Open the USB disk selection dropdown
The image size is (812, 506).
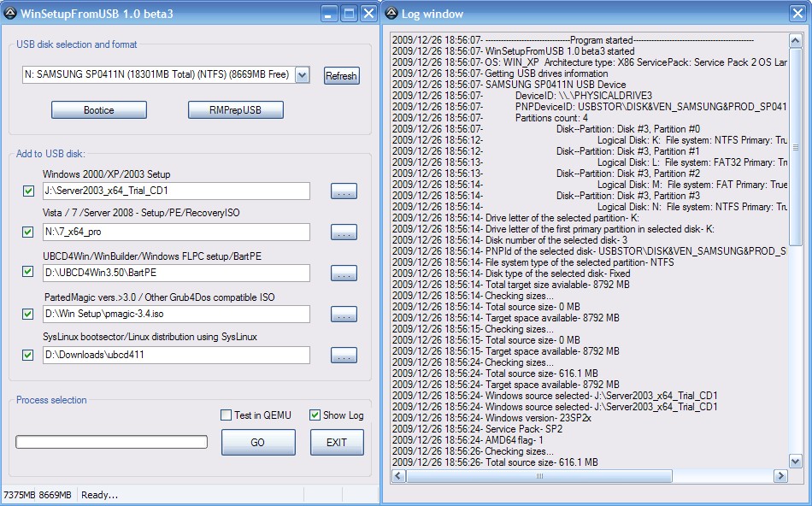click(x=302, y=75)
